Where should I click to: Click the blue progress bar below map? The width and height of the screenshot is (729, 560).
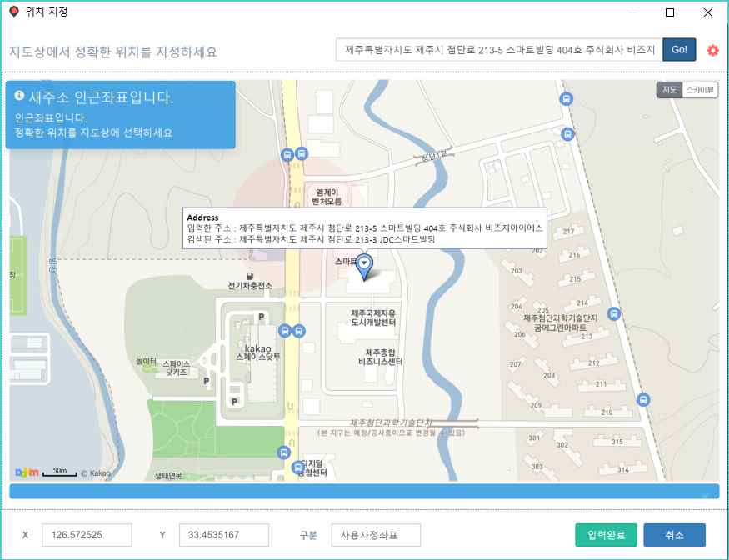[365, 491]
